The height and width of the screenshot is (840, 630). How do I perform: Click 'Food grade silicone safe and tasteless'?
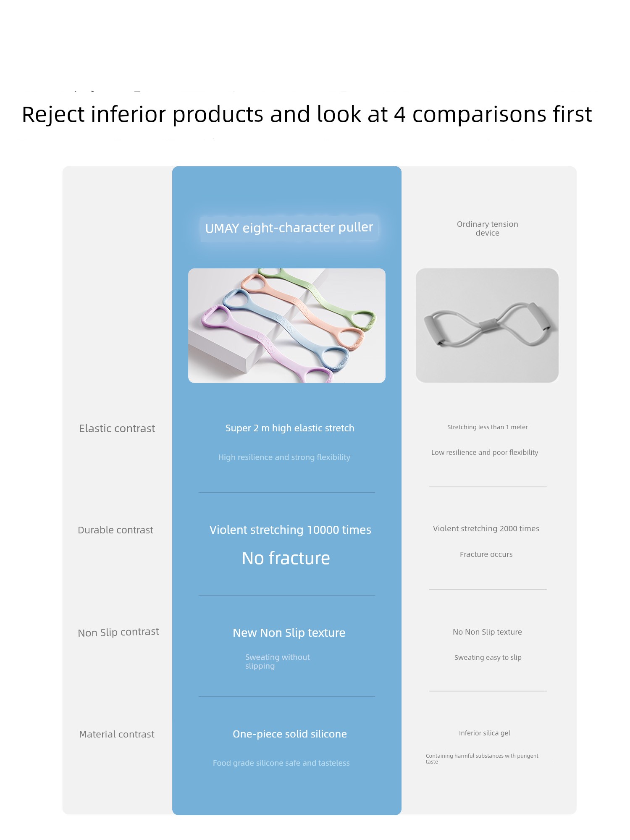pos(281,763)
